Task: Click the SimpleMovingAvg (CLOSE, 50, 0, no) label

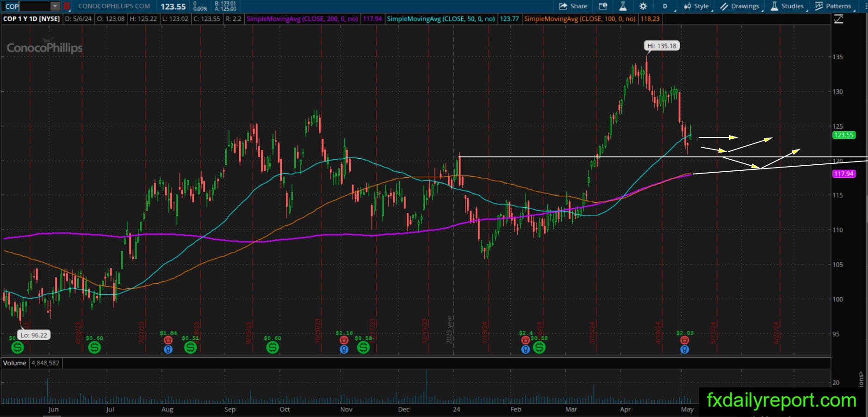Action: [441, 19]
